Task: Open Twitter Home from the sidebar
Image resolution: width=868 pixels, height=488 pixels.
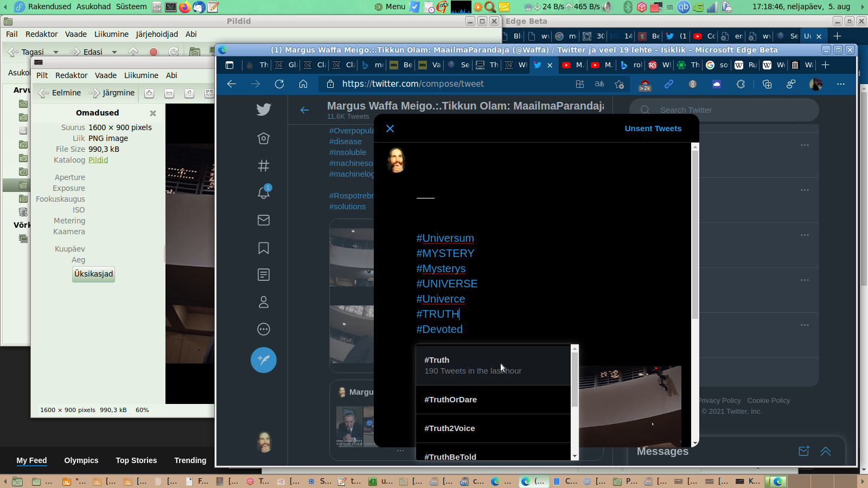Action: click(x=264, y=138)
